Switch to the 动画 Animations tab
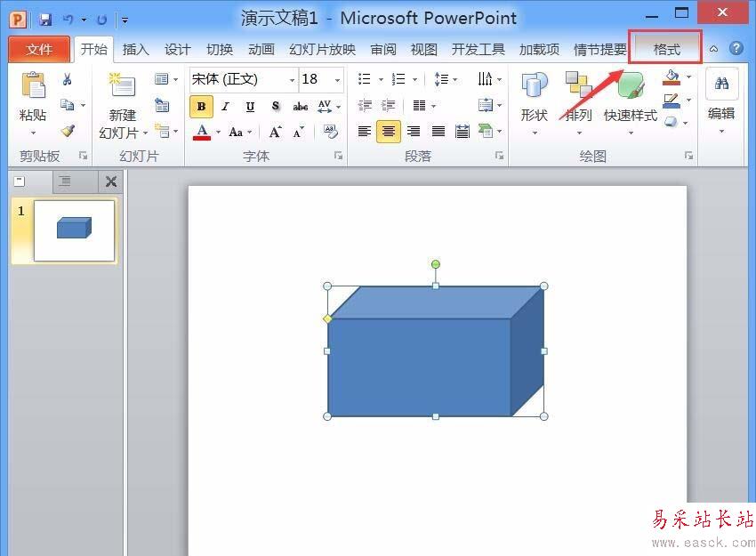 point(261,49)
